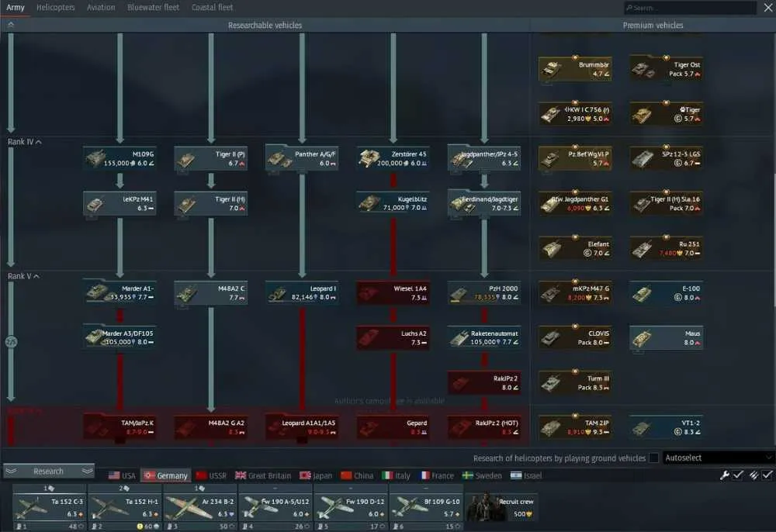Screen dimensions: 776x532
Task: Switch to the Helicopters tab
Action: coord(55,8)
